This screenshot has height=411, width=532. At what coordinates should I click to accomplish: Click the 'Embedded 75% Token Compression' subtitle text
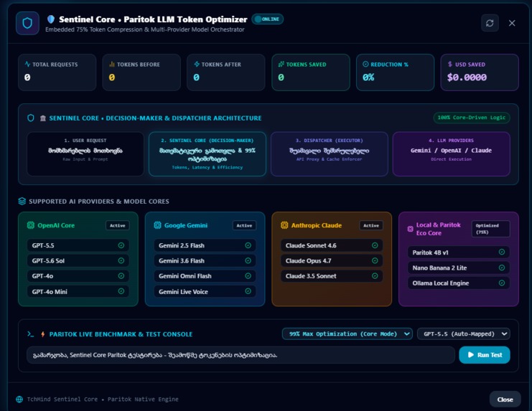145,29
